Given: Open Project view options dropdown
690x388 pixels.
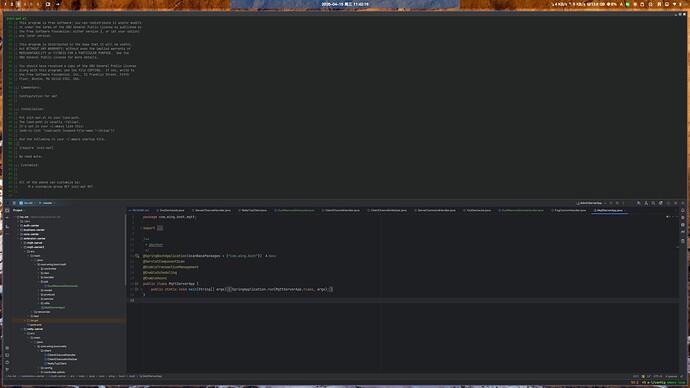Looking at the screenshot, I should click(x=19, y=211).
